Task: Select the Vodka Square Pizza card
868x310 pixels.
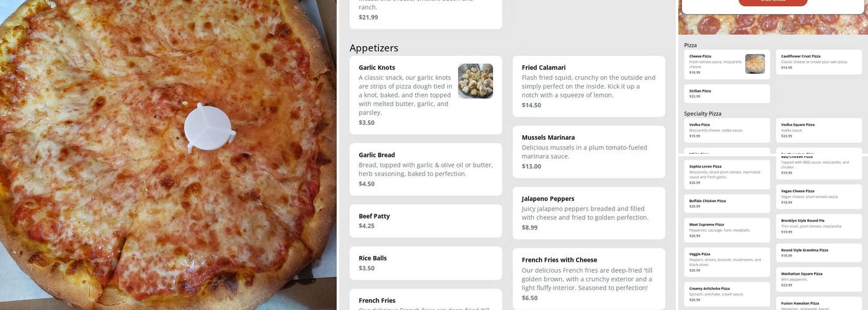Action: 819,130
